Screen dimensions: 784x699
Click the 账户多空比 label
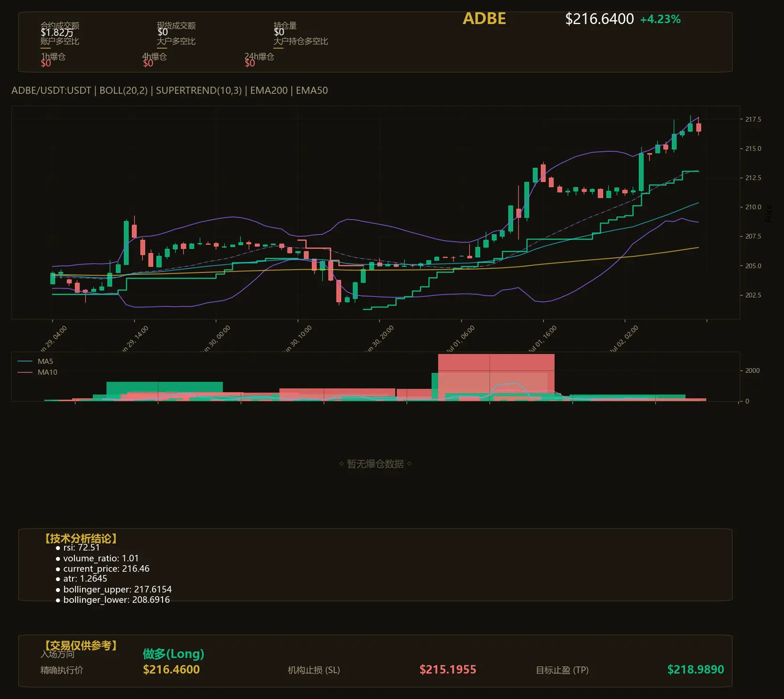60,41
